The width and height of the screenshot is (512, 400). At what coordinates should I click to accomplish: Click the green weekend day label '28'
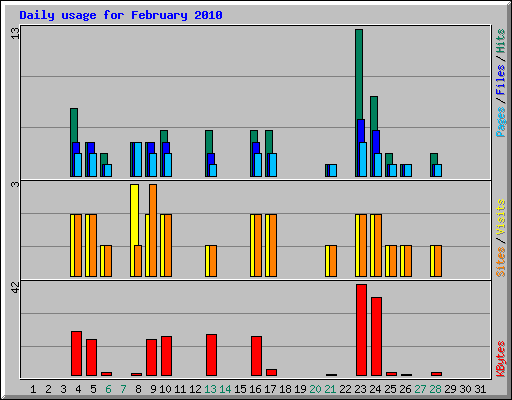tap(435, 389)
